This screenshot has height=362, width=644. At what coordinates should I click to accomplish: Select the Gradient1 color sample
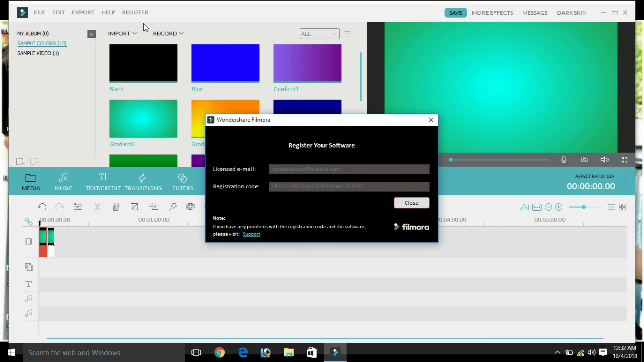(307, 63)
